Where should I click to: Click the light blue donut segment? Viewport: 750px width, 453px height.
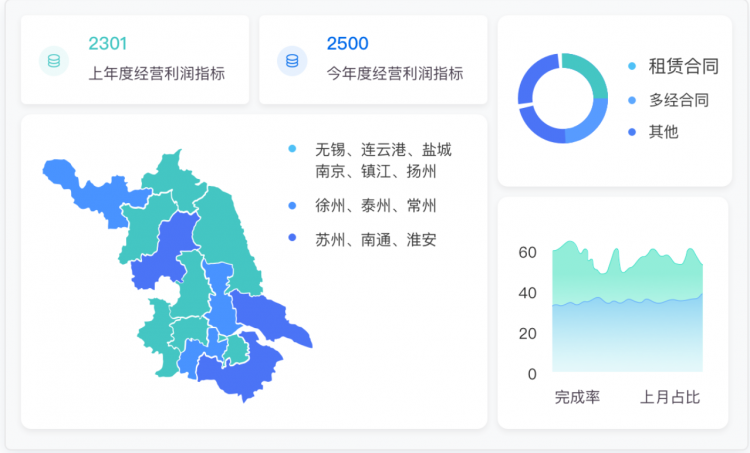[591, 123]
